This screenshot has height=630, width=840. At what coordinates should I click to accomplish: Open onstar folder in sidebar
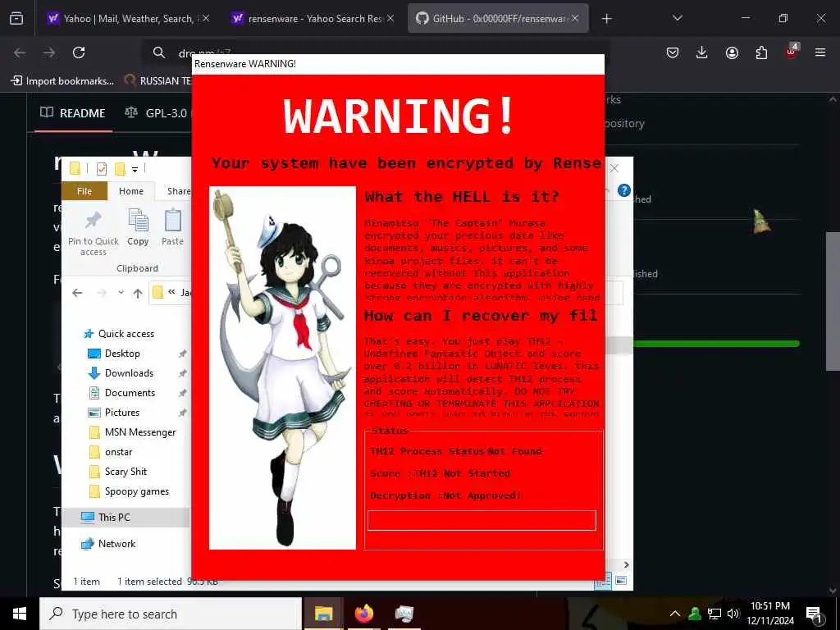click(x=118, y=452)
